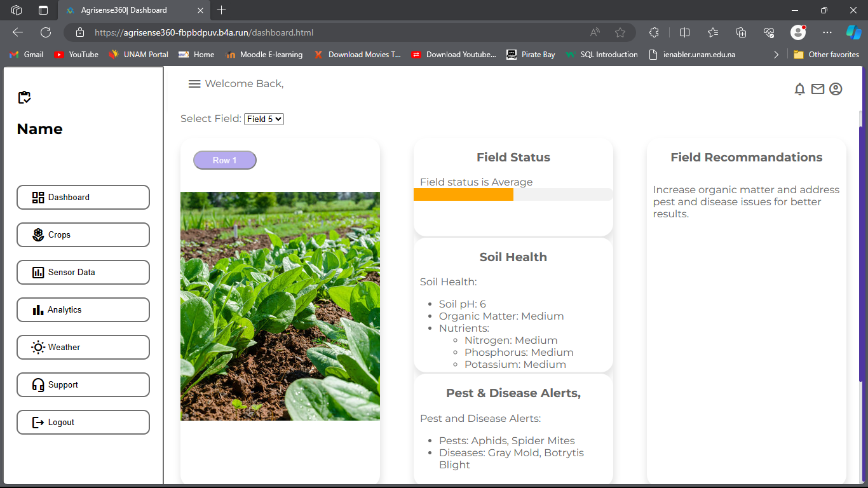The image size is (868, 488).
Task: Click the clipboard logo icon above Name
Action: coord(25,97)
